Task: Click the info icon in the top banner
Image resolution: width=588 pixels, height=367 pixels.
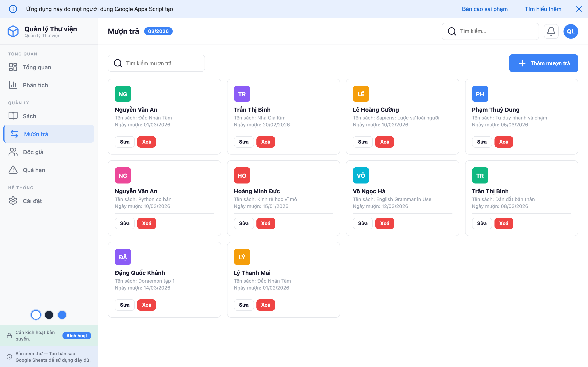Action: pyautogui.click(x=13, y=9)
